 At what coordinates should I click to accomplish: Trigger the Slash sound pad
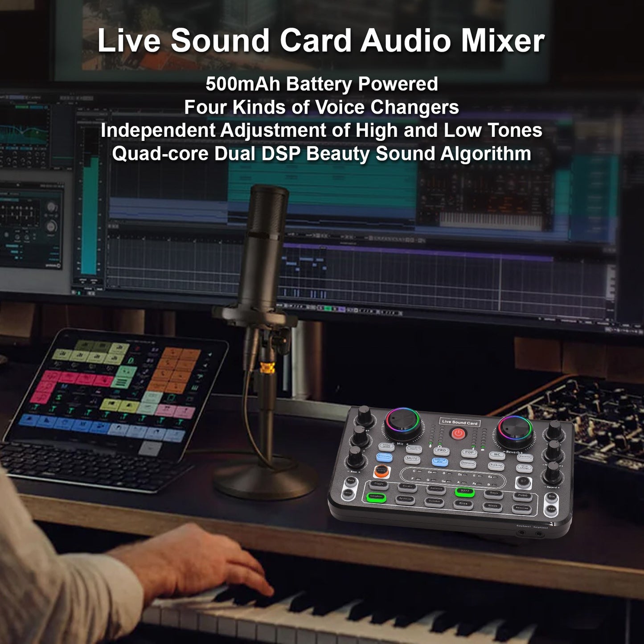coord(492,507)
